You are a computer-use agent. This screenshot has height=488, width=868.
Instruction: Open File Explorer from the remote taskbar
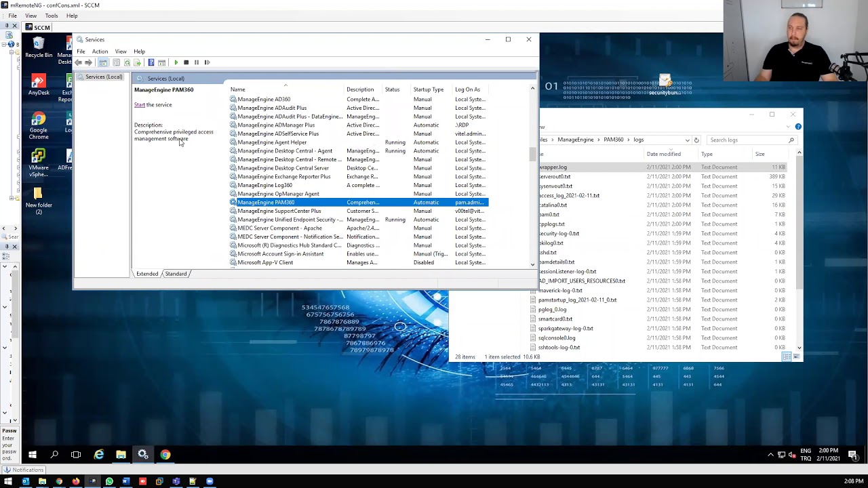pyautogui.click(x=121, y=455)
